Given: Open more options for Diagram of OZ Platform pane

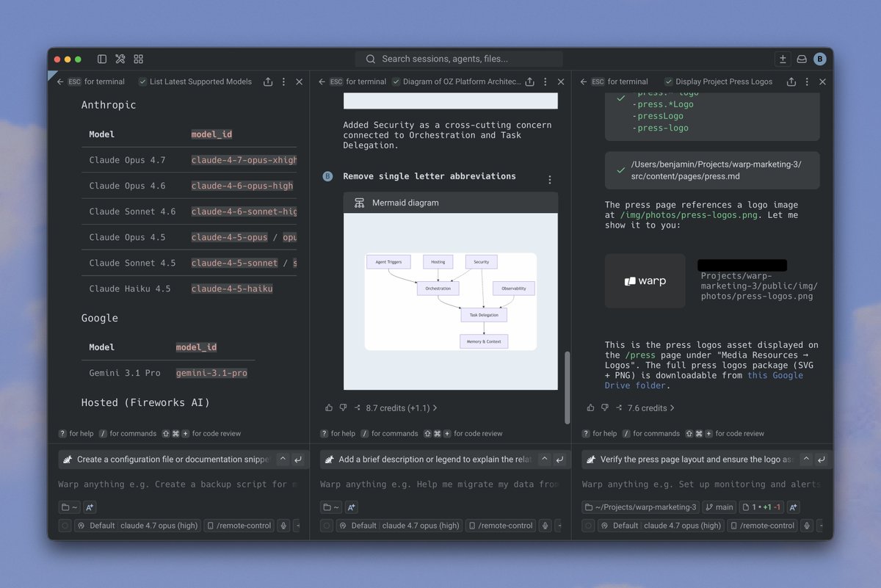Looking at the screenshot, I should point(545,81).
